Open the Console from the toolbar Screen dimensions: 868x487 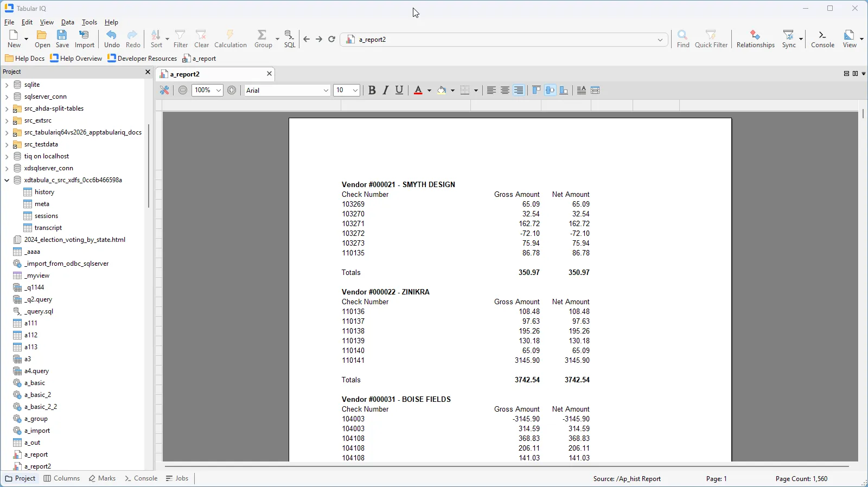(x=822, y=39)
